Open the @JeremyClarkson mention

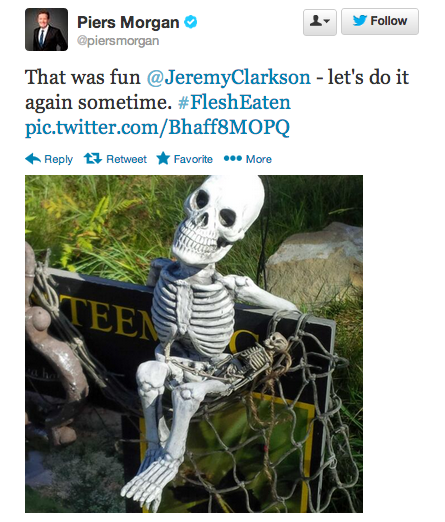(x=229, y=77)
